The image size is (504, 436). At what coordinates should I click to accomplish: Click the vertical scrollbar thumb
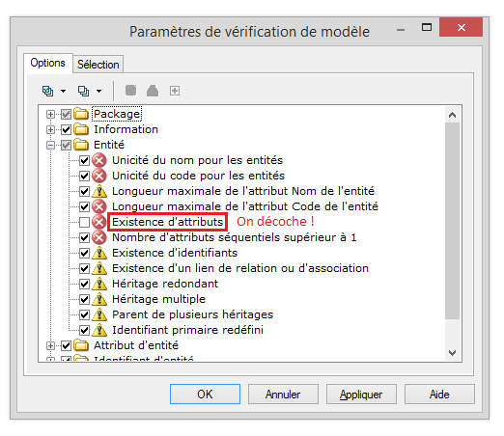(452, 221)
